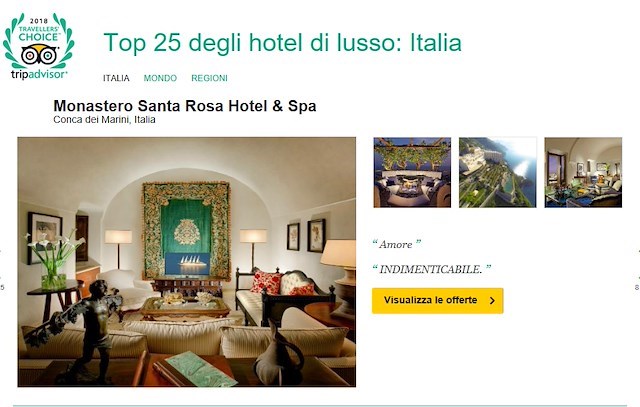Viewport: 640px width, 407px height.
Task: Select the ITALIA tab
Action: (116, 78)
